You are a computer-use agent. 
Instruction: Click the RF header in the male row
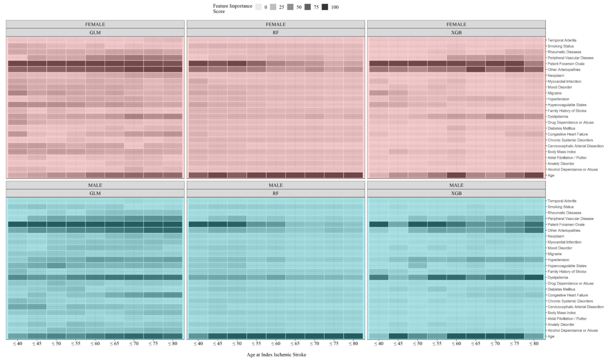click(276, 193)
